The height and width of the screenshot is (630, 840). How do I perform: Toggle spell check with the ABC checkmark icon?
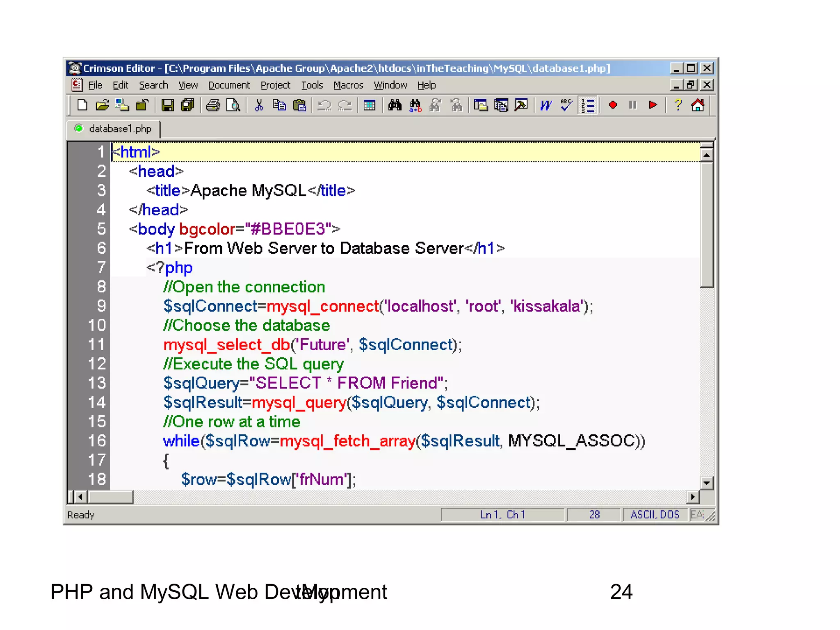coord(566,105)
